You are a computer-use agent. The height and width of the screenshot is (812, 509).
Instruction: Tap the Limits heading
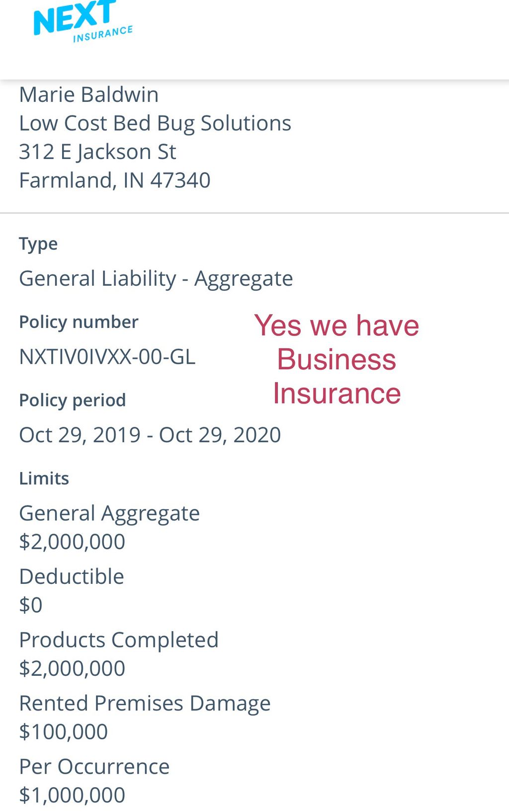coord(44,478)
